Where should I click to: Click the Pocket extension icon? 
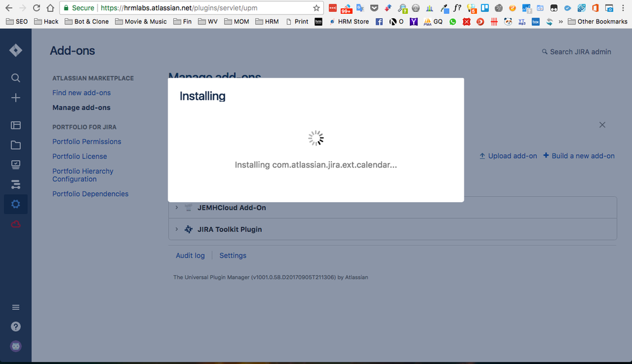click(374, 8)
